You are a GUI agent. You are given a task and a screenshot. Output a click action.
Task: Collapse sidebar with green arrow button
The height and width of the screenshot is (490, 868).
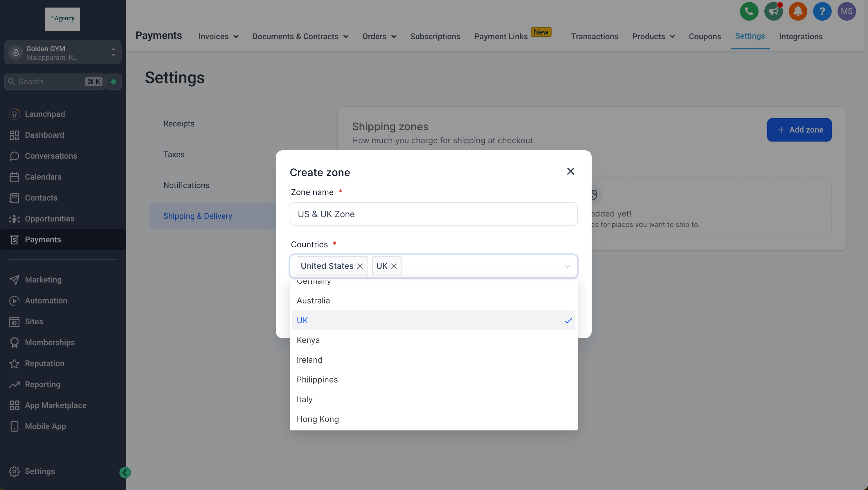[125, 472]
